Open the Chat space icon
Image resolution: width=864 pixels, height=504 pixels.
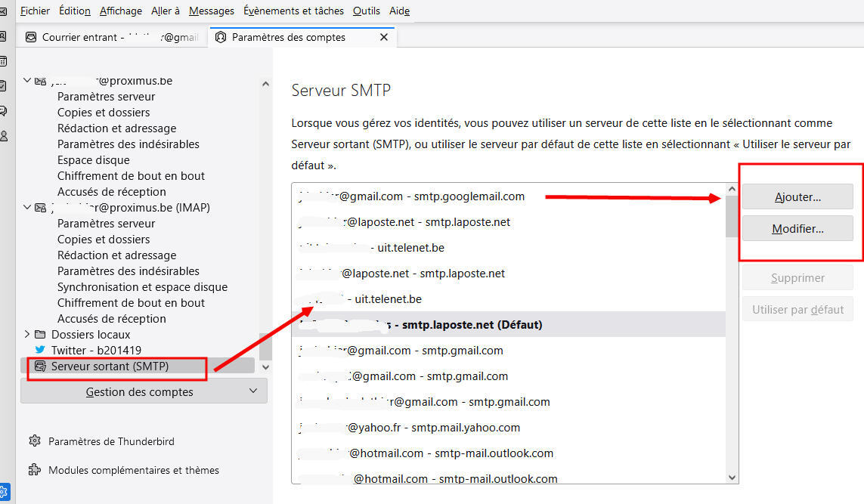pos(3,111)
